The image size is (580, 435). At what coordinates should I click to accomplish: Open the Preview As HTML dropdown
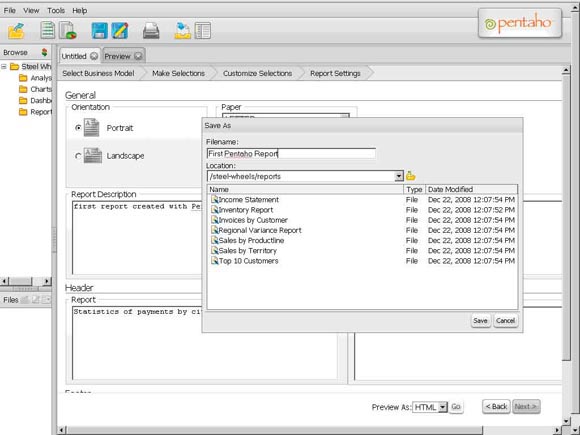click(x=443, y=407)
